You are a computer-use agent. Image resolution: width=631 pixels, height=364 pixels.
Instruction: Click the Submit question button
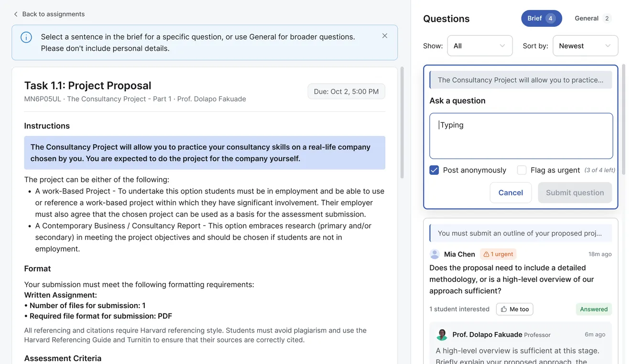pos(575,193)
